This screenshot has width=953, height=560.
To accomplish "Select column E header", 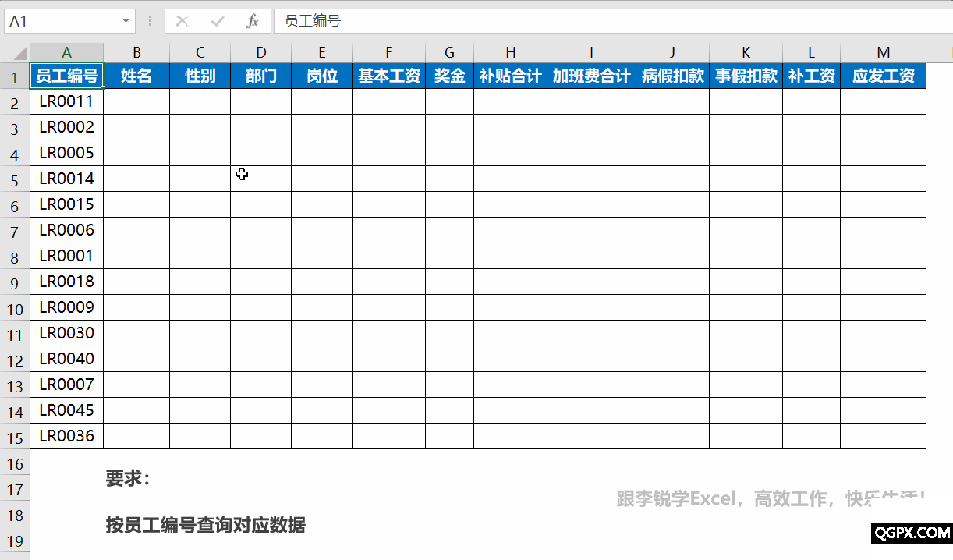I will (322, 52).
